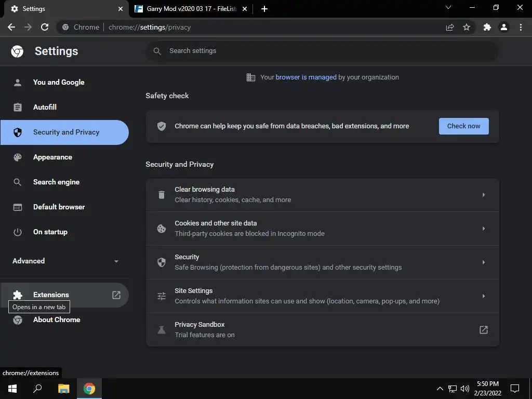Open Chrome's three-dot menu
This screenshot has height=399, width=532.
[x=521, y=27]
